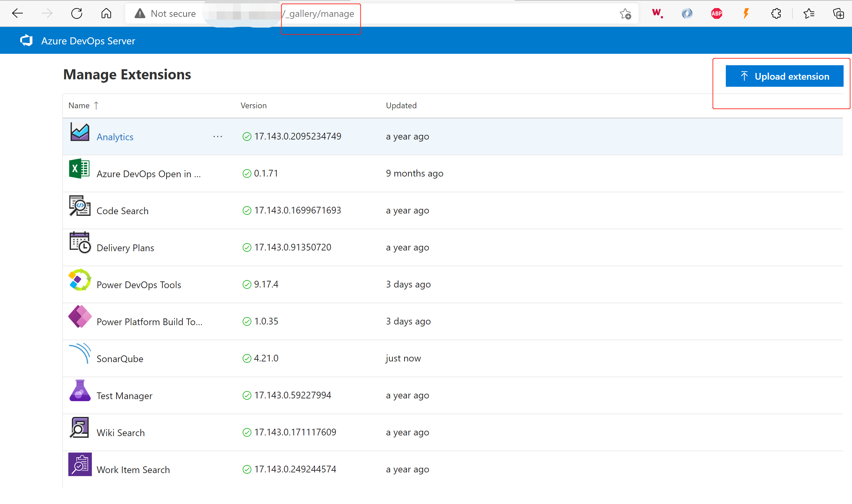Open more options menu for Analytics
This screenshot has width=852, height=504.
217,137
